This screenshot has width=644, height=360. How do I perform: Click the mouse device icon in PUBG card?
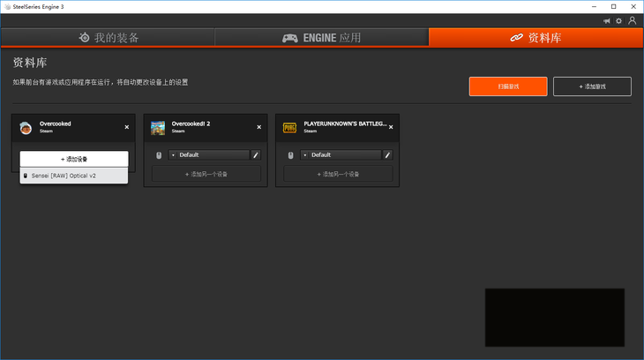[x=291, y=155]
